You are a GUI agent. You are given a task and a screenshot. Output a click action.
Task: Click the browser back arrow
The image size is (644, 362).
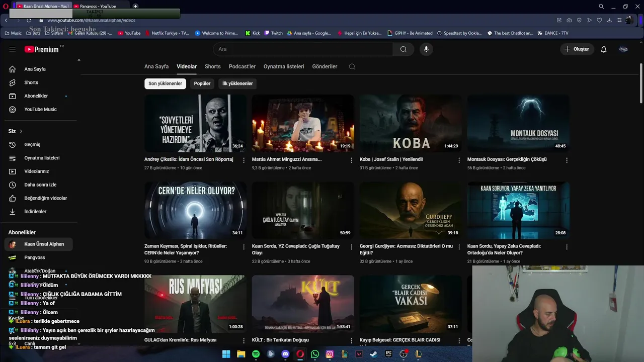click(x=6, y=20)
